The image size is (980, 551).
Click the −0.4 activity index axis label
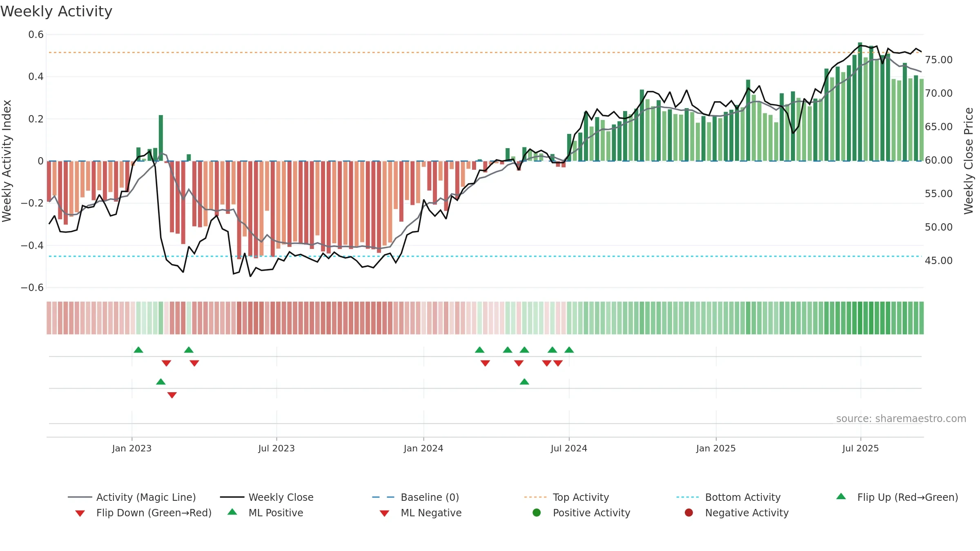coord(32,246)
